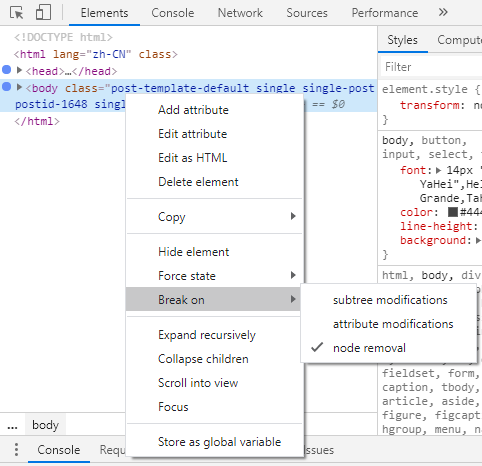Screen dimensions: 482x466
Task: Switch to the Network tab
Action: [x=240, y=13]
